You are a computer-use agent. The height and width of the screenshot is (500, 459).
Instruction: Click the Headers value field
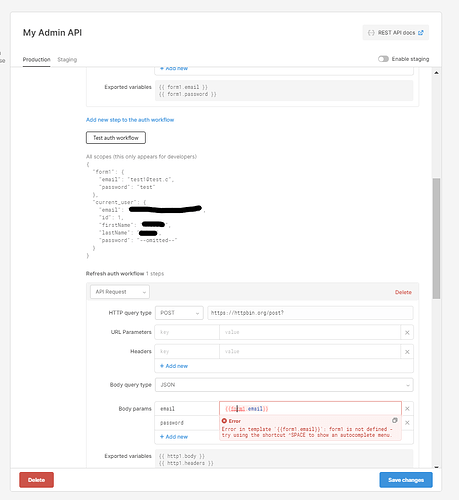[x=310, y=352]
